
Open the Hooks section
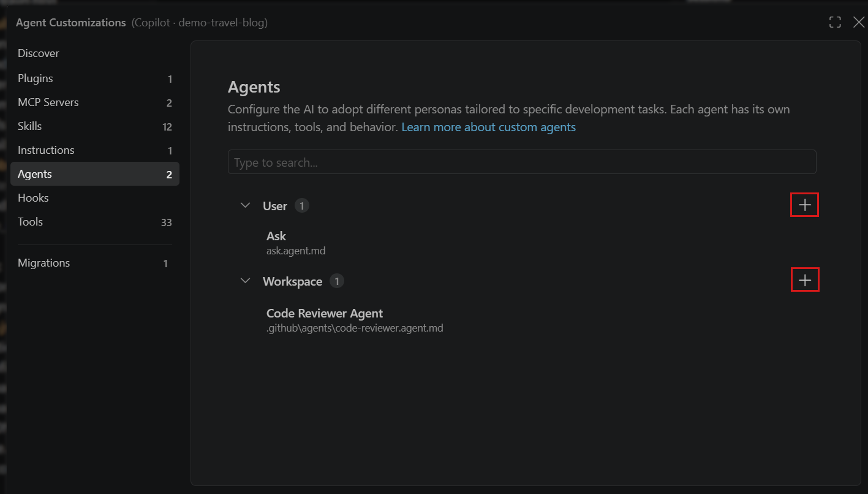pos(95,198)
